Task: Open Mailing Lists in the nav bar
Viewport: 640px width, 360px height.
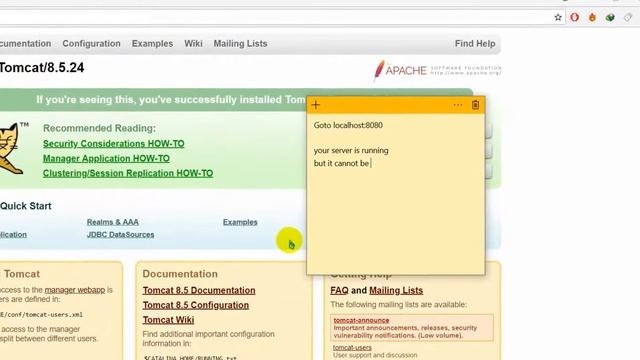Action: [x=240, y=43]
